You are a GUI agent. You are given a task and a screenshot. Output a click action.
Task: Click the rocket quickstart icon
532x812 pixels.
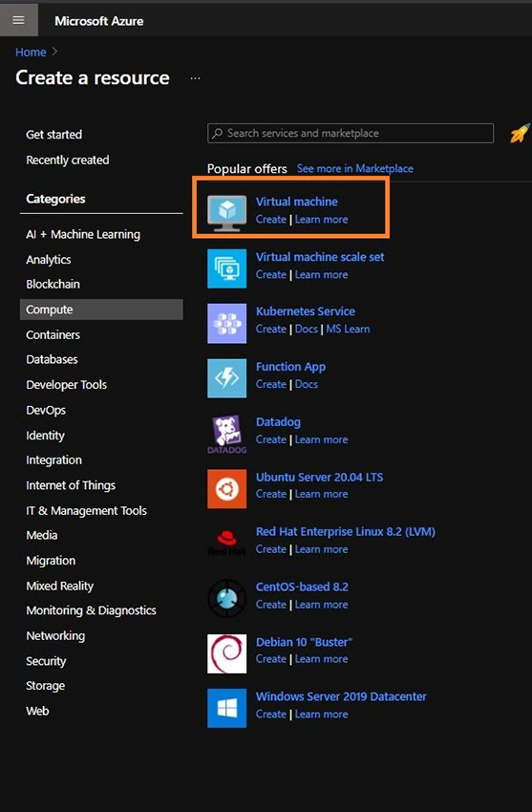520,133
